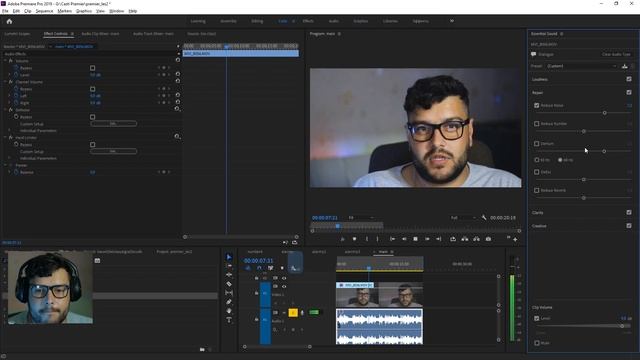Image resolution: width=640 pixels, height=360 pixels.
Task: Enable Reduce Rumble checkbox
Action: click(537, 124)
